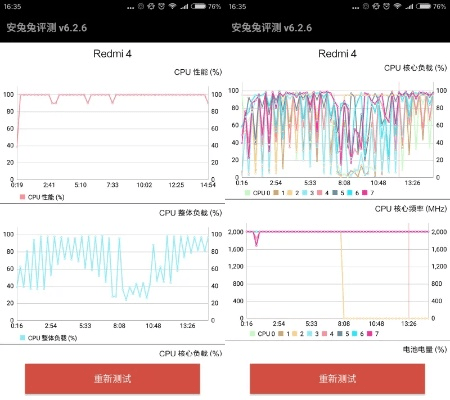The image size is (450, 400).
Task: Tap the 10:02 time label on performance chart
Action: tap(144, 185)
